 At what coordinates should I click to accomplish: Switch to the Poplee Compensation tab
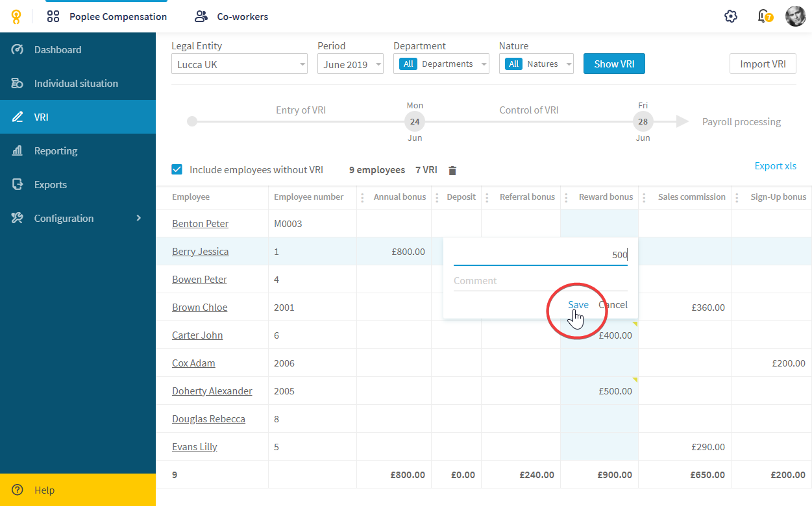tap(106, 17)
